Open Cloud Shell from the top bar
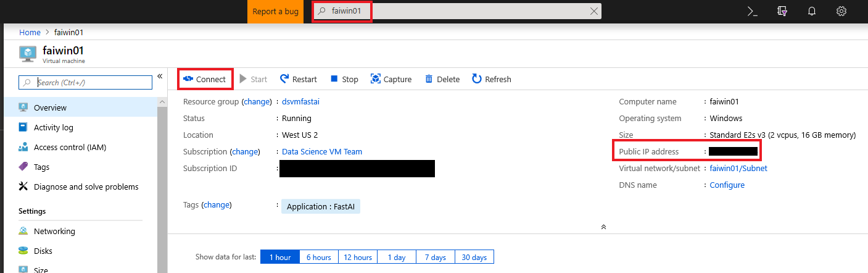 click(752, 11)
